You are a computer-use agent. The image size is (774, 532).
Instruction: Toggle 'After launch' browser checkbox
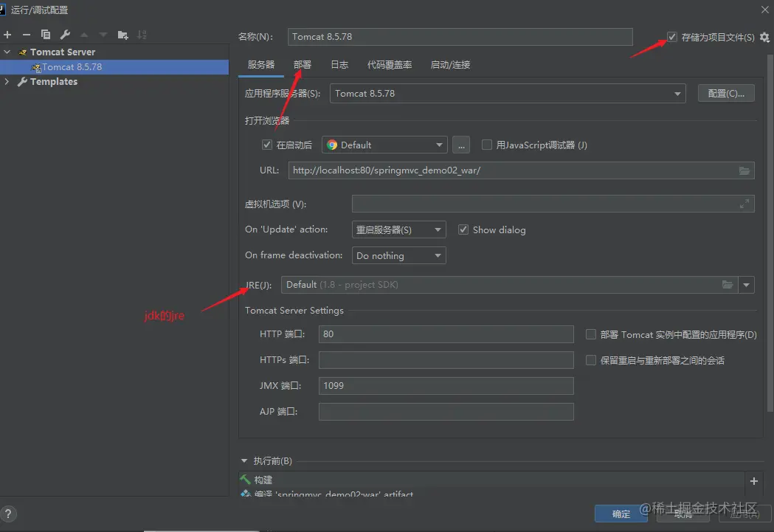click(x=267, y=145)
